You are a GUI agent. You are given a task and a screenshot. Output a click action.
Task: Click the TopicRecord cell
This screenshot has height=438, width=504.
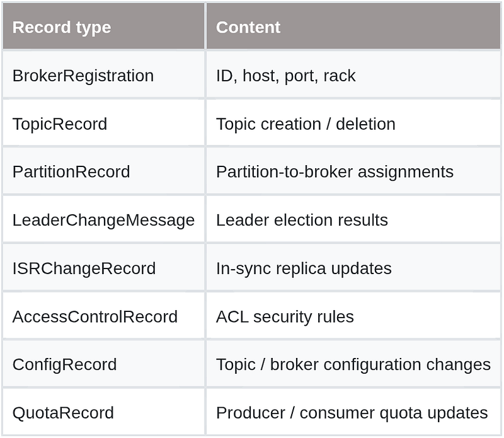click(103, 123)
